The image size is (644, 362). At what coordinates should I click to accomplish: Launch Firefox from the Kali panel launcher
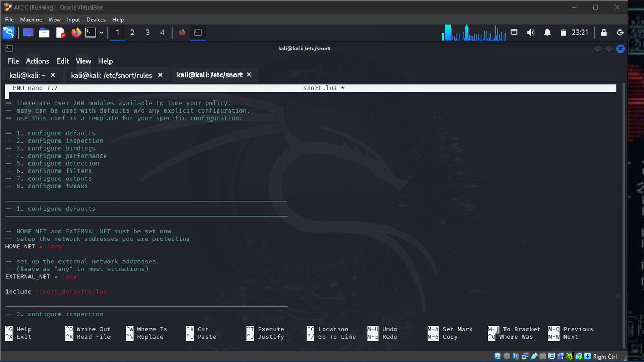coord(76,33)
